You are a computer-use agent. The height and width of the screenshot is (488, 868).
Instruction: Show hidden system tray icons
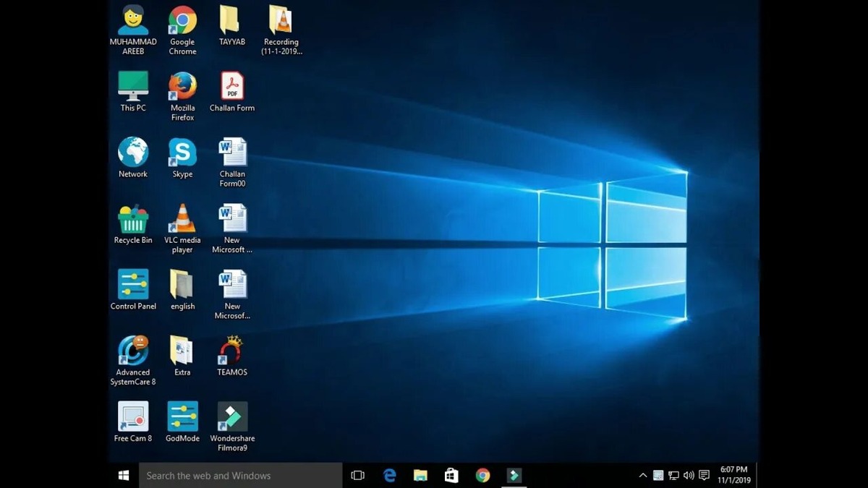point(643,475)
